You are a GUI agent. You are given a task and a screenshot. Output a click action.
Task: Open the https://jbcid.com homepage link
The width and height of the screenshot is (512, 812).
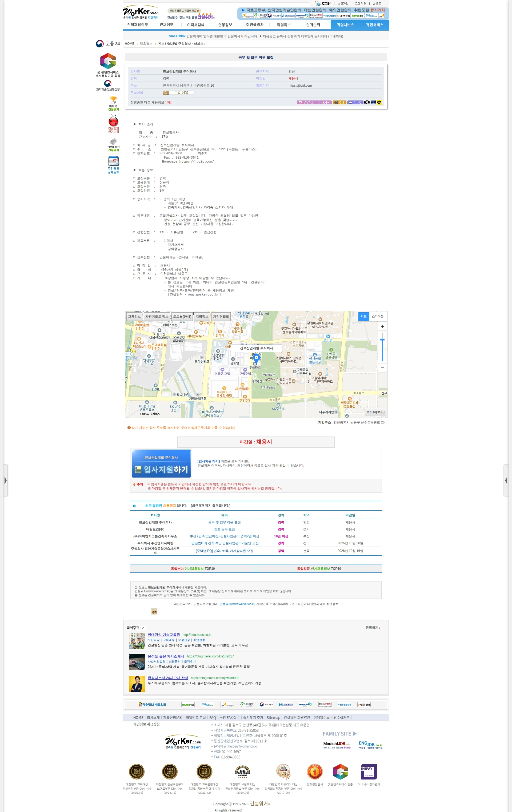coord(300,86)
